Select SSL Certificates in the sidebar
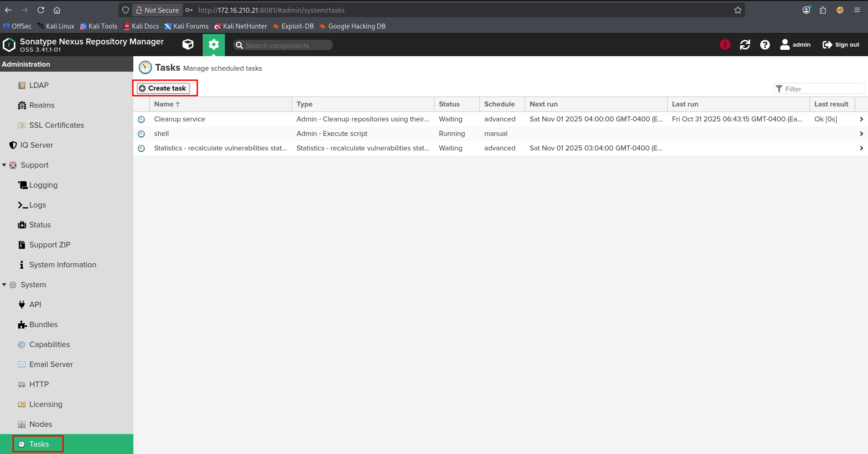 [x=56, y=125]
